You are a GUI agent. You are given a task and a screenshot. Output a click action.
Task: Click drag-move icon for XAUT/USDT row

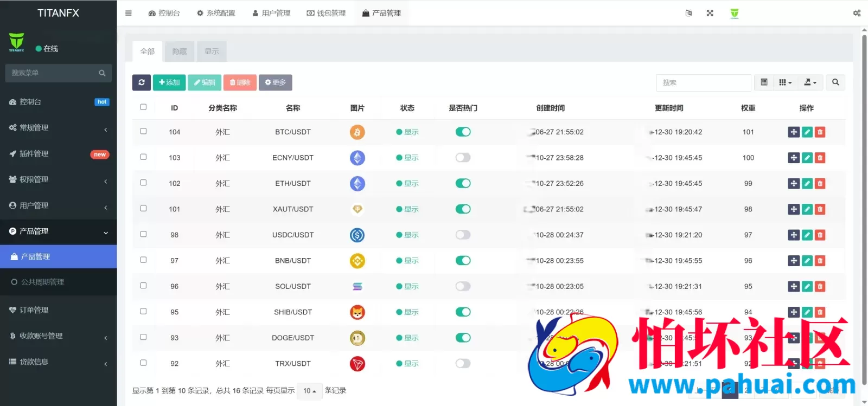click(x=794, y=209)
